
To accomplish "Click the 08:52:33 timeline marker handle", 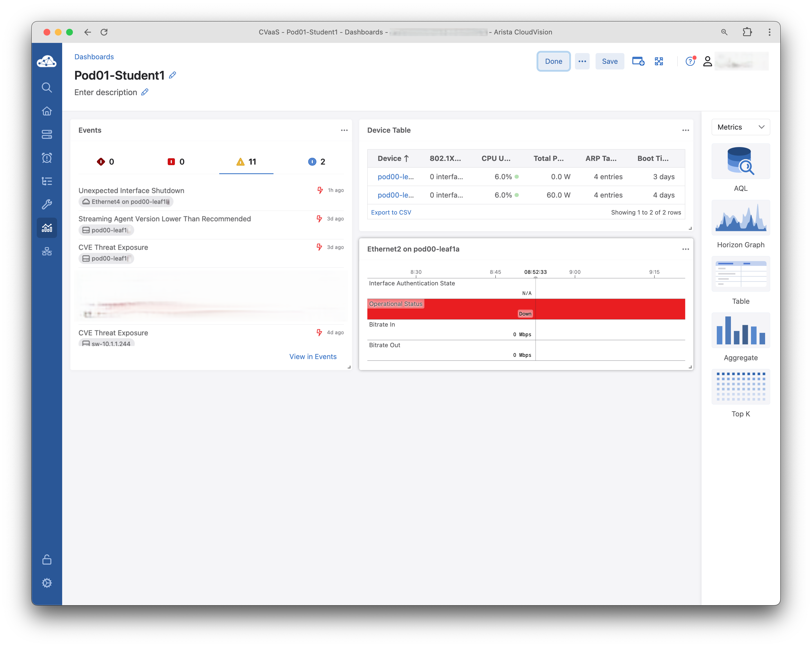I will tap(535, 277).
